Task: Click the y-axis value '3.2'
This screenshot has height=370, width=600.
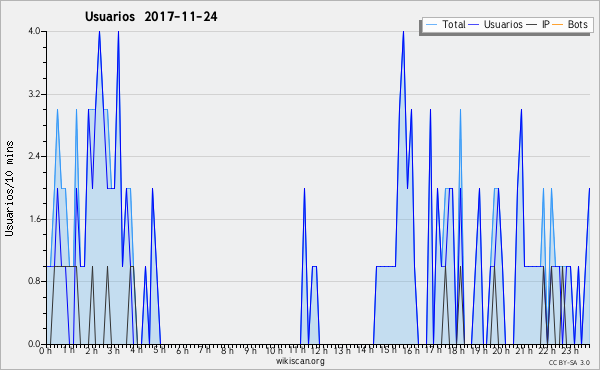Action: [34, 94]
